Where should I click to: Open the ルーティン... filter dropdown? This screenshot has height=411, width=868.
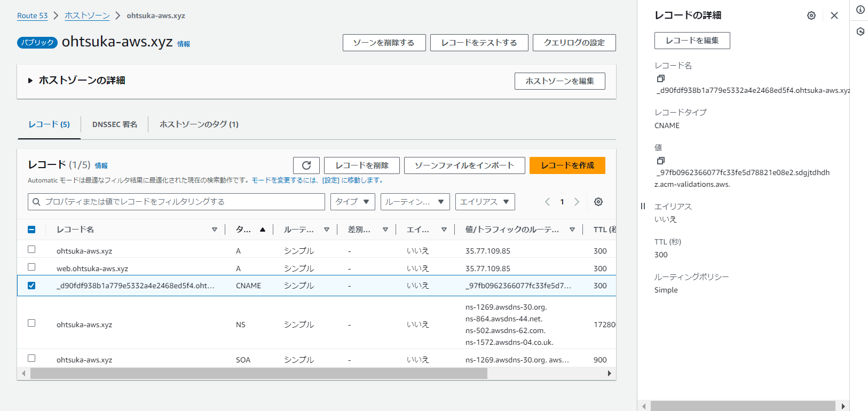tap(415, 202)
